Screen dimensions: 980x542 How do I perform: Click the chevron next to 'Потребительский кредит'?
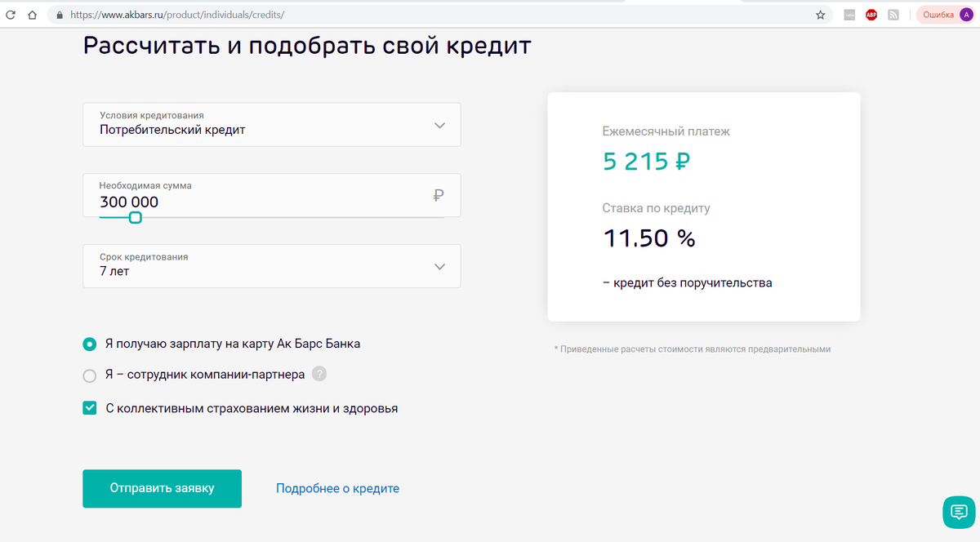coord(439,124)
